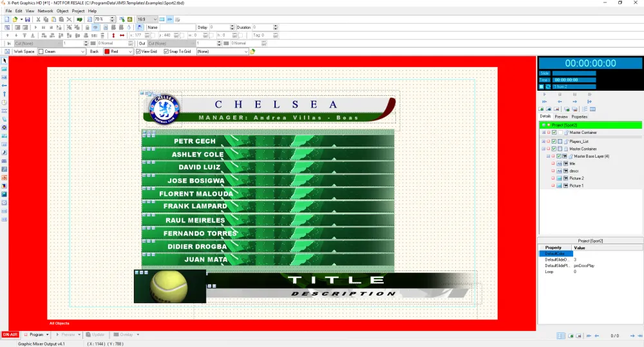
Task: Click the play button in the preview panel
Action: coord(544,94)
